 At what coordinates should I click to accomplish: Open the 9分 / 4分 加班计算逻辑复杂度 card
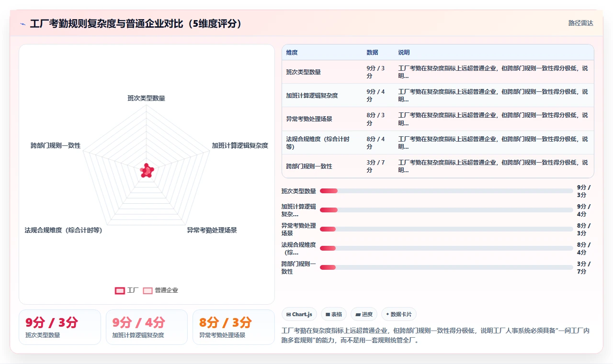147,327
